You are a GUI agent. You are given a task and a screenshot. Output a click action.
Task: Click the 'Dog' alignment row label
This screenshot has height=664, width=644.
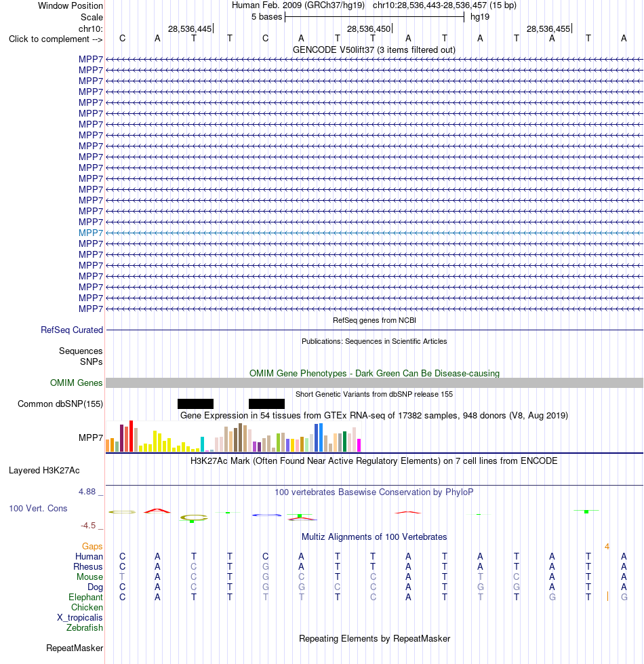coord(95,587)
